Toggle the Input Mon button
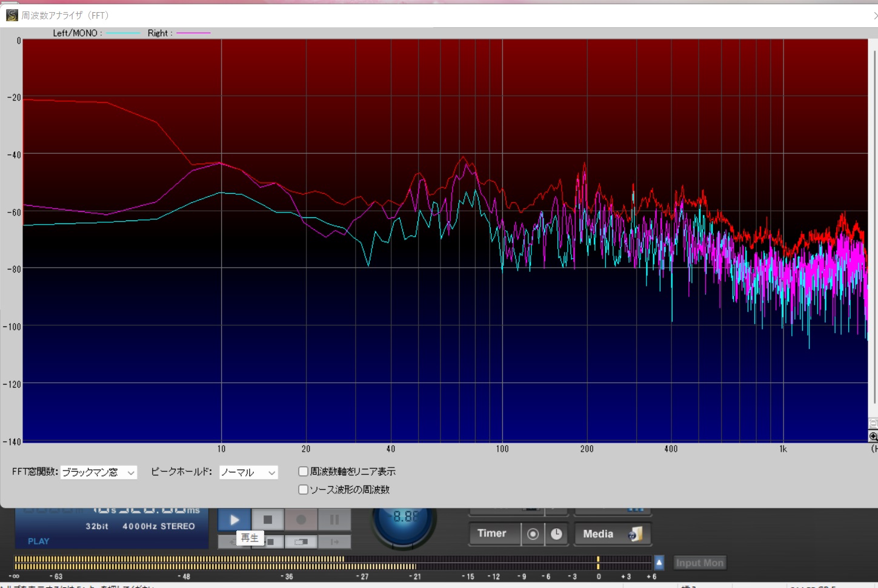The height and width of the screenshot is (588, 878). coord(699,563)
